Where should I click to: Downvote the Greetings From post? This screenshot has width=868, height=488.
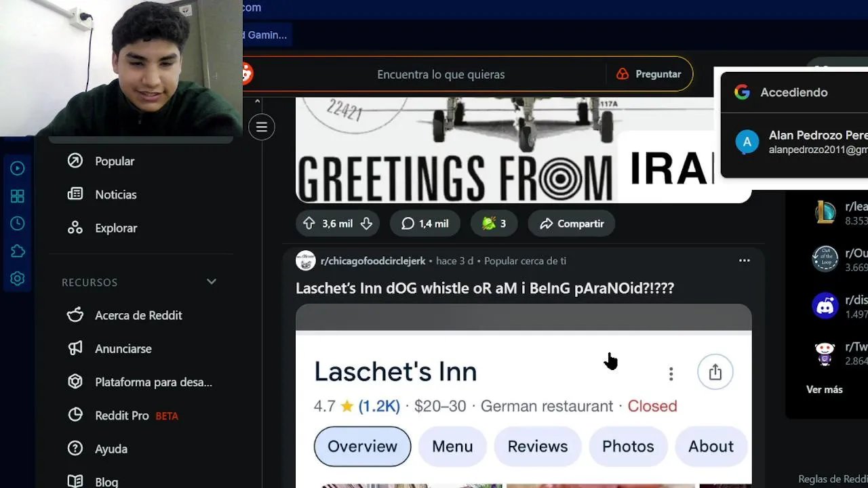pos(366,224)
